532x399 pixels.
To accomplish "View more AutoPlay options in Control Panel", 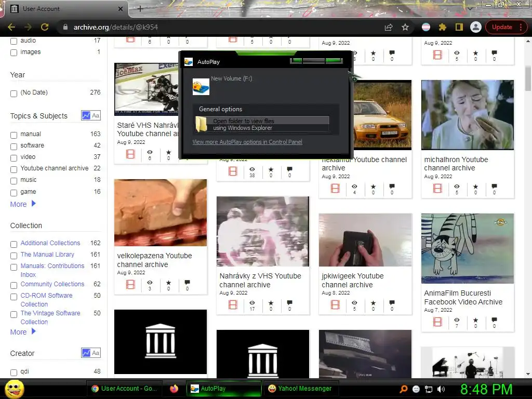I will click(247, 142).
